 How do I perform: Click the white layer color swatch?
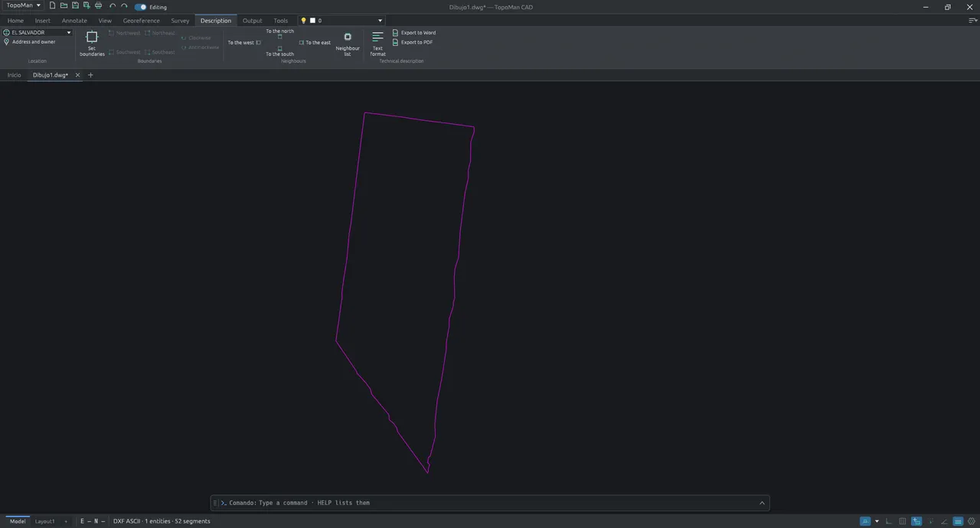(x=312, y=21)
